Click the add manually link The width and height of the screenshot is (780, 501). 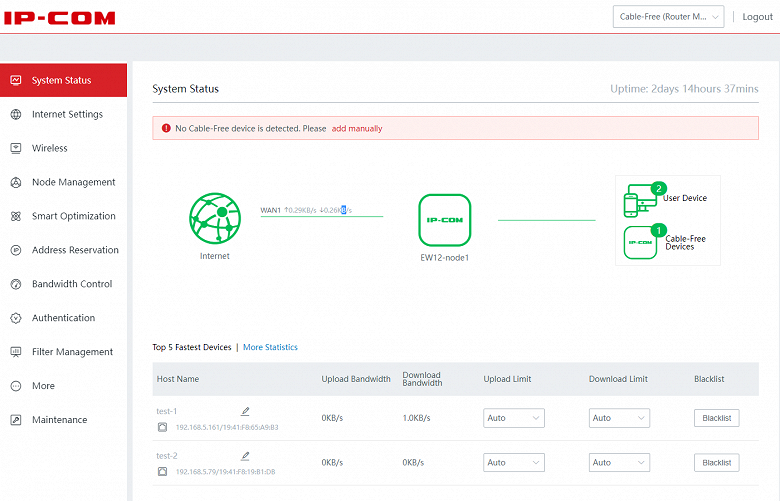357,128
